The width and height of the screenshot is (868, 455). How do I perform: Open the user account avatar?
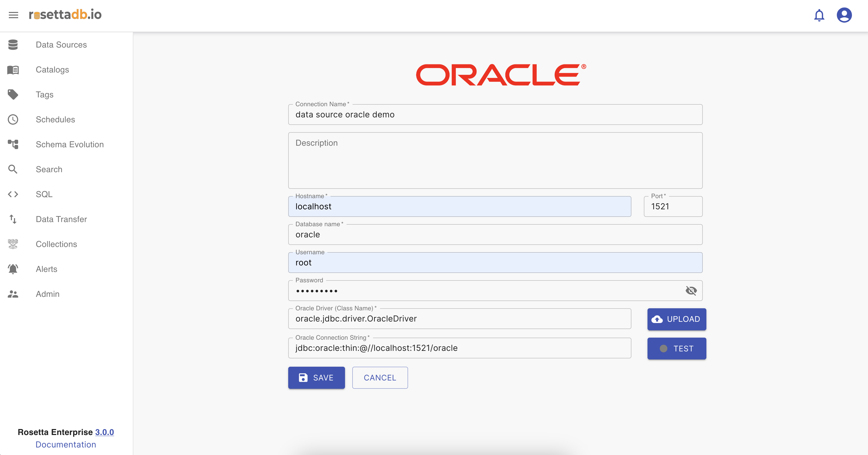click(844, 15)
